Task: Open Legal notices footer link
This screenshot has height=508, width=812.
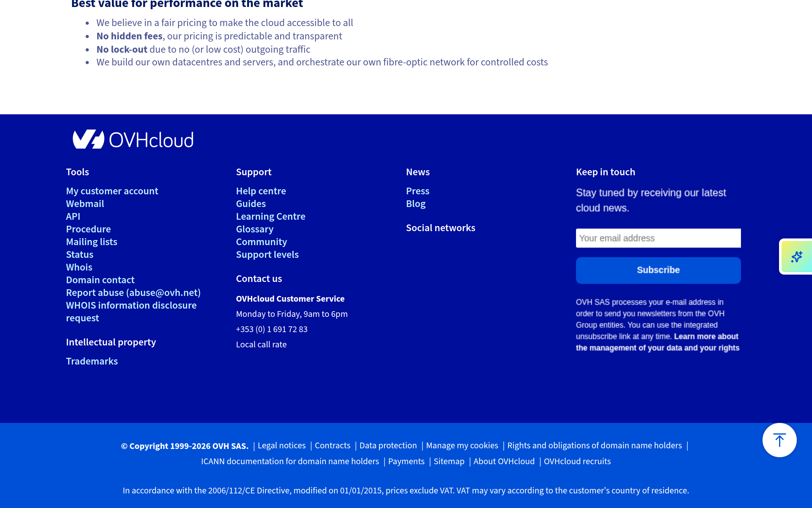Action: 282,445
